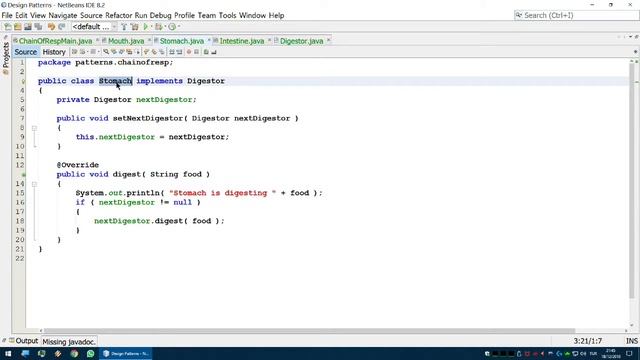The height and width of the screenshot is (360, 640).
Task: Close the Digestor.java tab
Action: coord(329,40)
